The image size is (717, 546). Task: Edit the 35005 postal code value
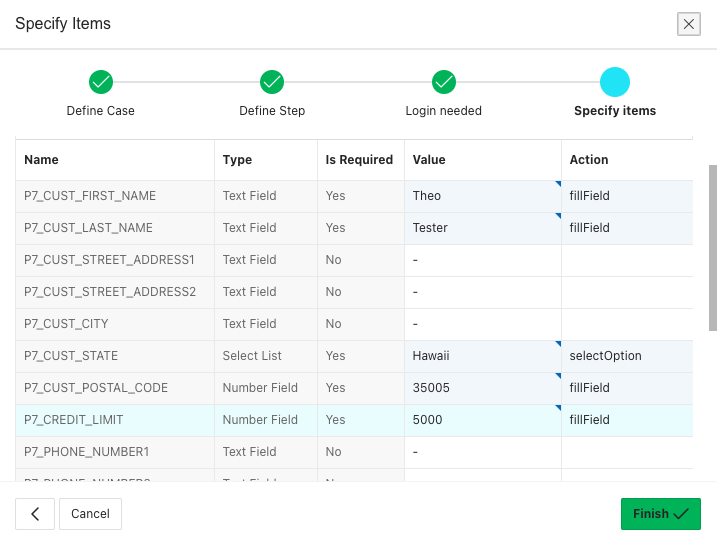483,388
